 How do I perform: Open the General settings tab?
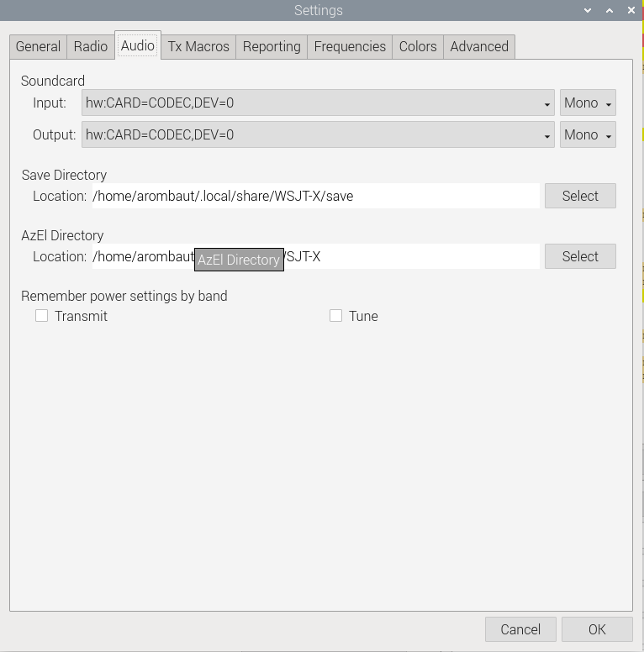pos(38,46)
